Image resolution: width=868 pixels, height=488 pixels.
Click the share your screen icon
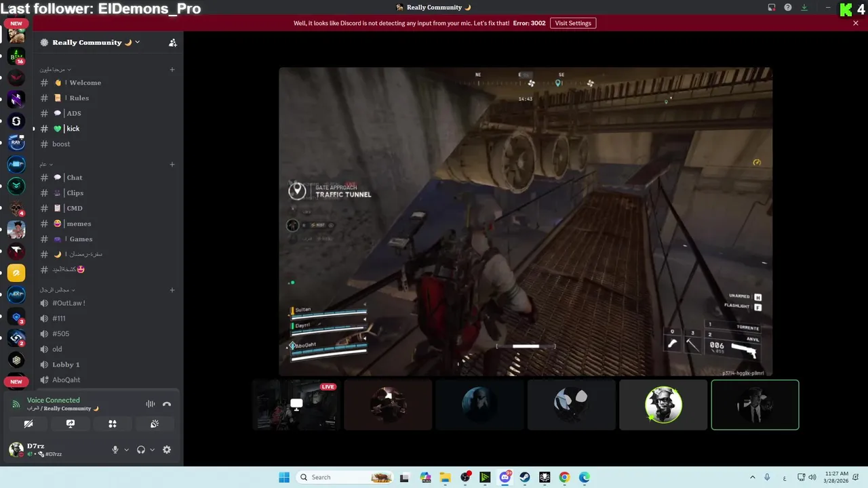pyautogui.click(x=71, y=424)
